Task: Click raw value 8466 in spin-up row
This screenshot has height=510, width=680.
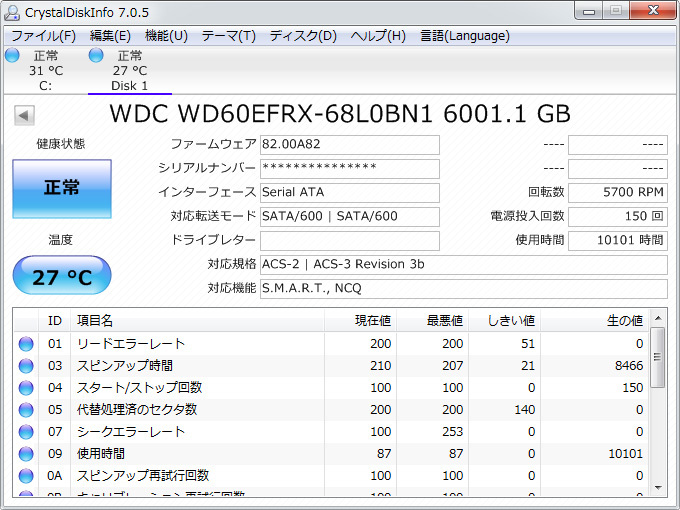Action: click(629, 366)
